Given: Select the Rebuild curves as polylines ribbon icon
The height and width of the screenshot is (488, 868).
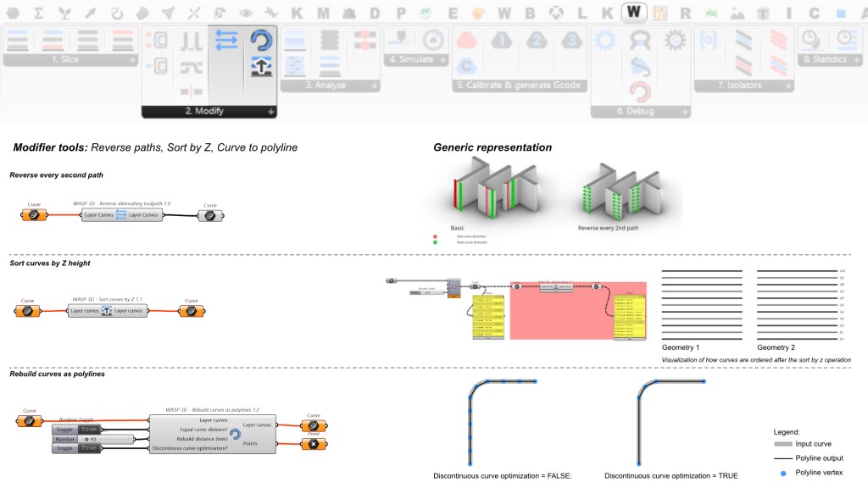Looking at the screenshot, I should pyautogui.click(x=260, y=40).
